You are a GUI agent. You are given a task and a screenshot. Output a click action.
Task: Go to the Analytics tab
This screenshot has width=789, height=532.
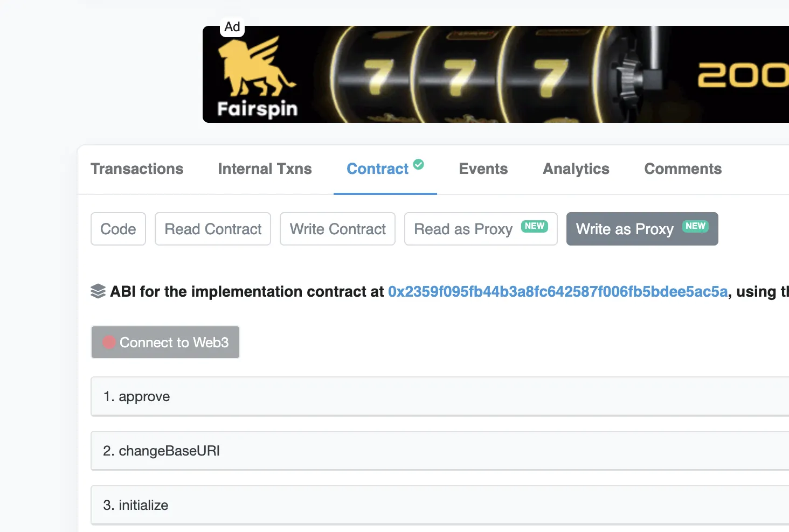[576, 169]
